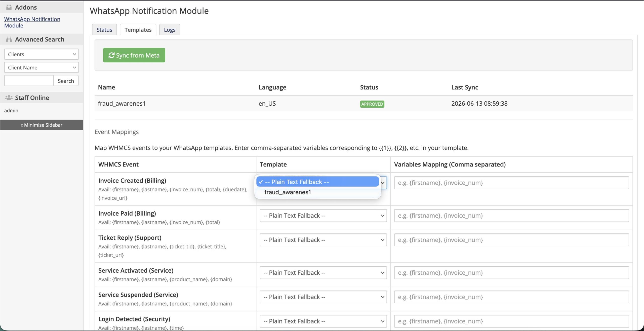The width and height of the screenshot is (644, 331).
Task: Collapse sidebar with Minimise Sidebar
Action: [x=42, y=125]
